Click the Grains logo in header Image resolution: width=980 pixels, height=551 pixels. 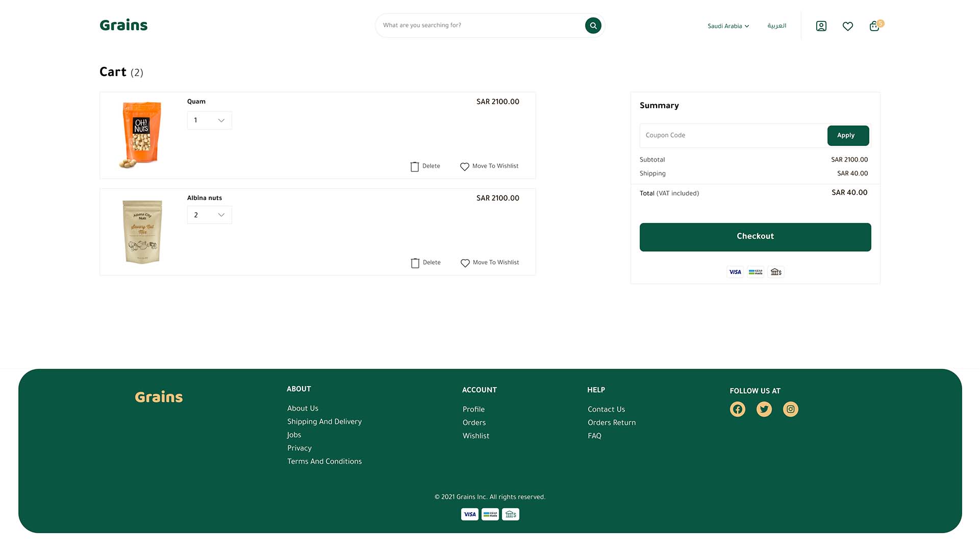pyautogui.click(x=123, y=26)
